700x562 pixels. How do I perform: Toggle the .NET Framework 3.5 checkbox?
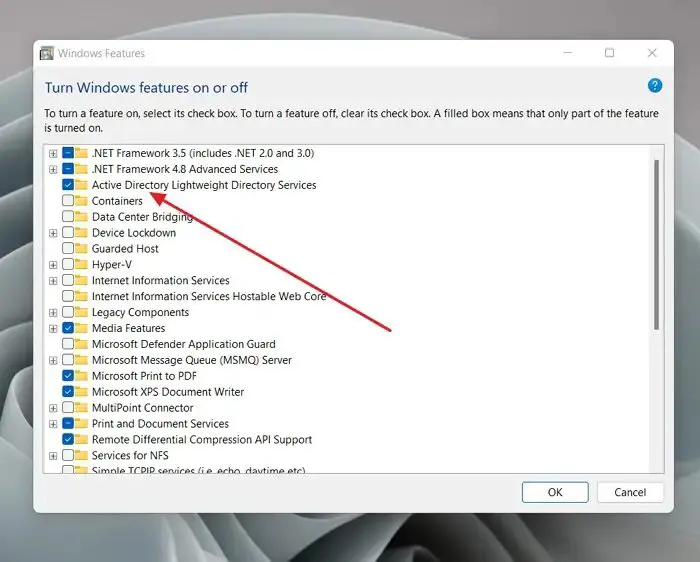tap(68, 153)
